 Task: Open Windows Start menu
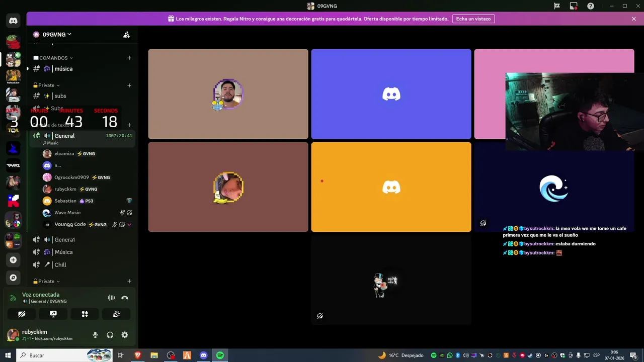click(8, 355)
